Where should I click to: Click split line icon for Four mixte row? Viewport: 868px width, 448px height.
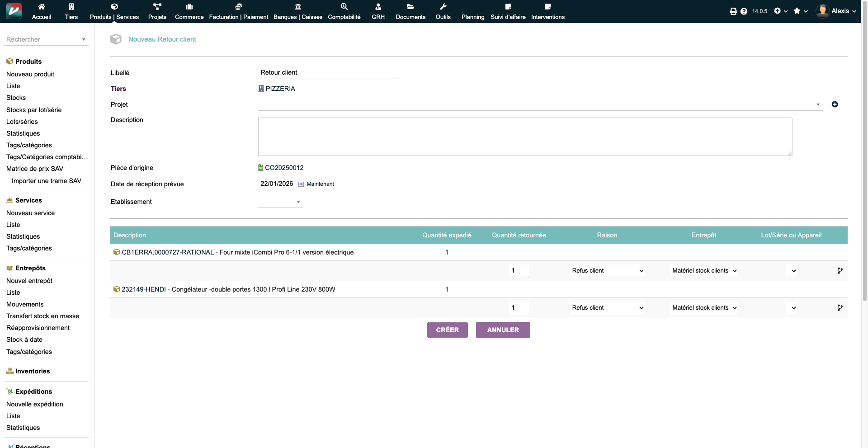coord(840,271)
